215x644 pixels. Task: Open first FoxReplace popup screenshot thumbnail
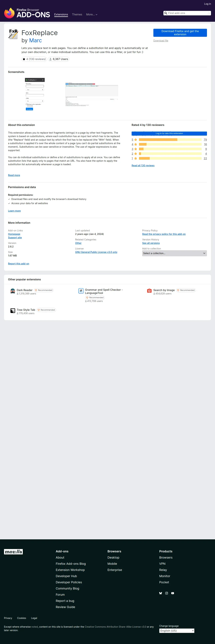tap(35, 94)
